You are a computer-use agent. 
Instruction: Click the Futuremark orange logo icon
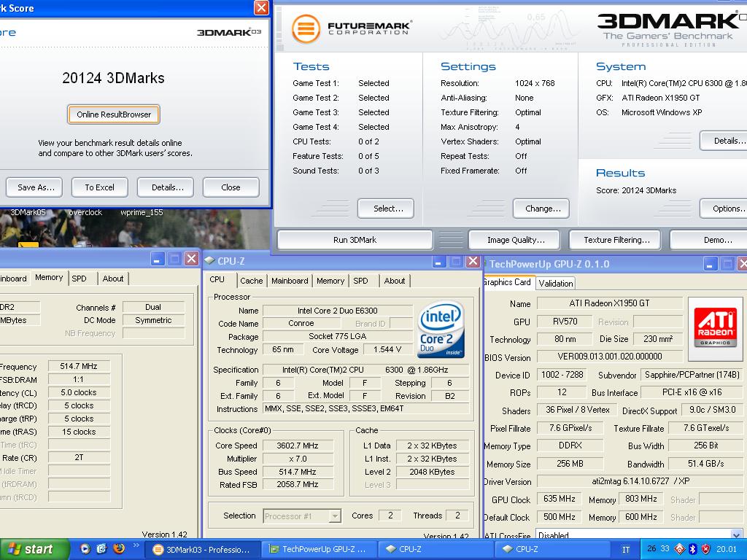tap(306, 28)
